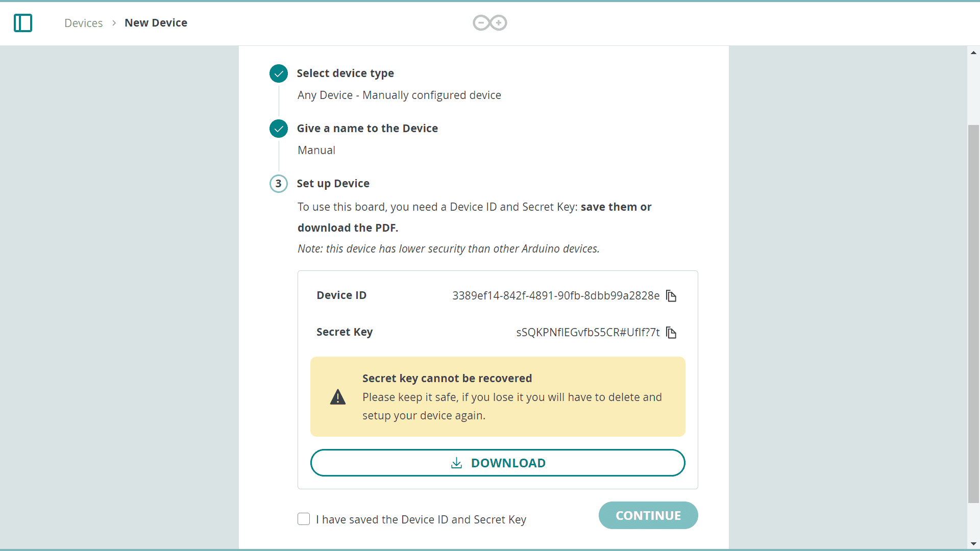Click the warning triangle icon

338,397
